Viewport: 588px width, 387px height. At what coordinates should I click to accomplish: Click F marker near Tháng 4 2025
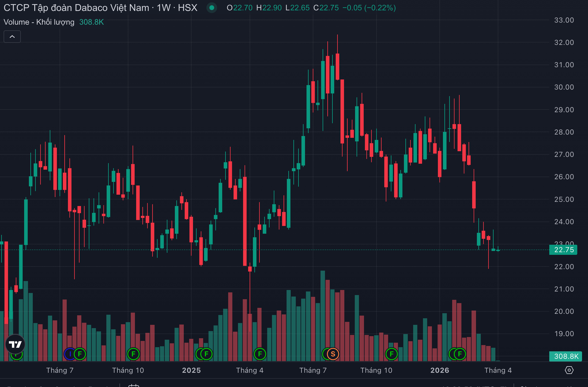[x=260, y=354]
